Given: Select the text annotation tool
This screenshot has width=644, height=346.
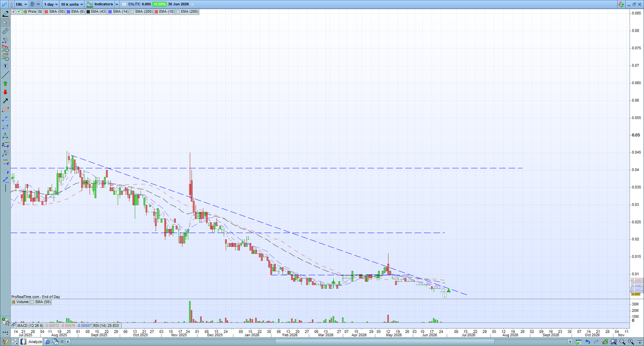Looking at the screenshot, I should (5, 66).
